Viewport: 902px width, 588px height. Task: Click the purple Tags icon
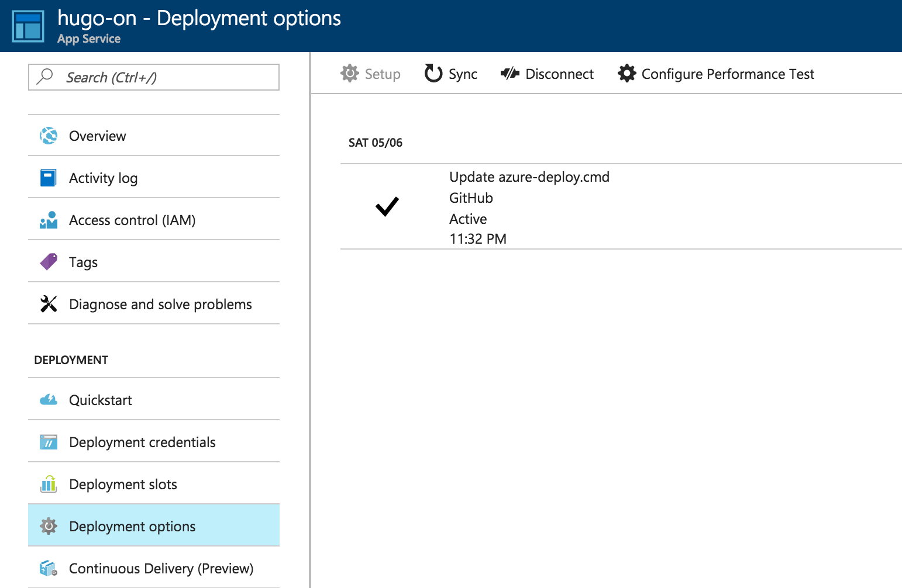(49, 262)
